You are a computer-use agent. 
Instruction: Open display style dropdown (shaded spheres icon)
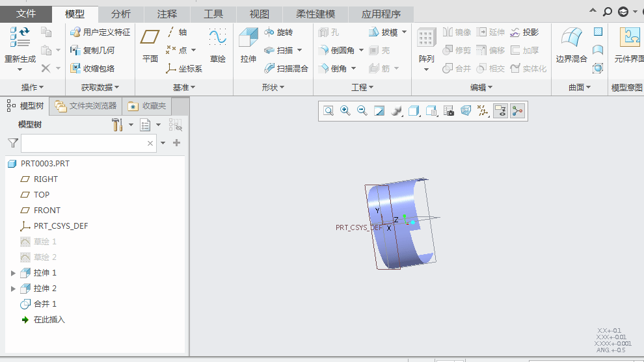(397, 111)
